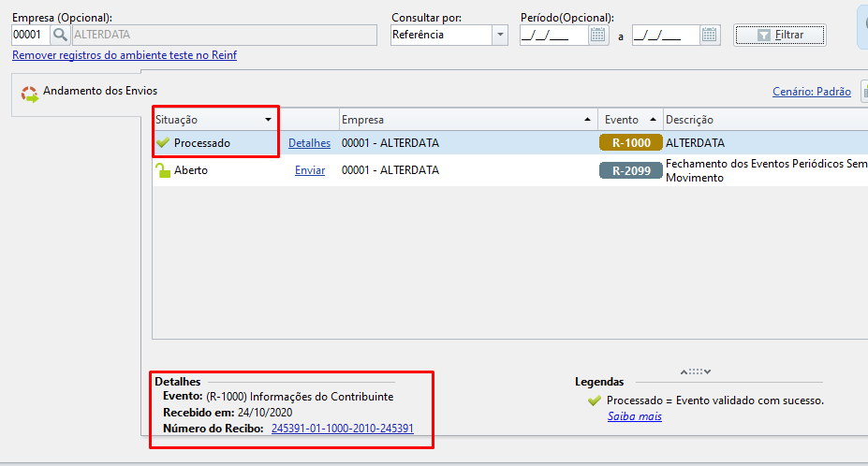This screenshot has height=466, width=868.
Task: Open Remover registros do ambiente teste link
Action: coord(125,55)
